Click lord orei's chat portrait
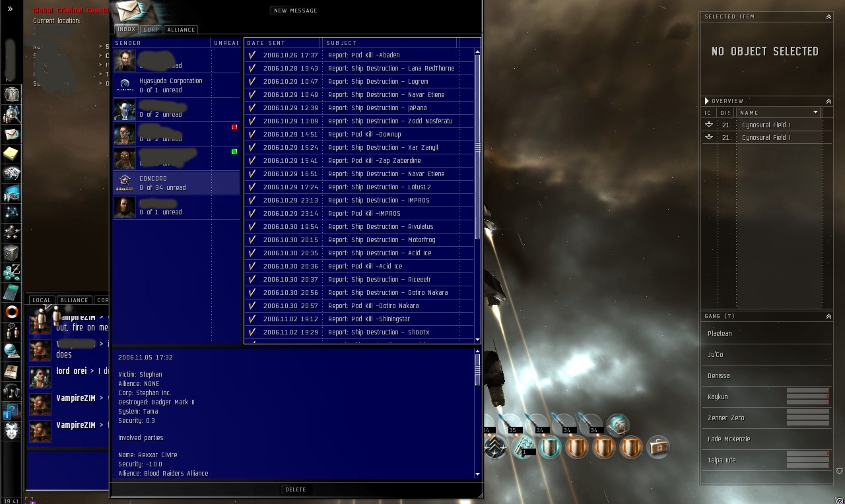845x504 pixels. [40, 377]
